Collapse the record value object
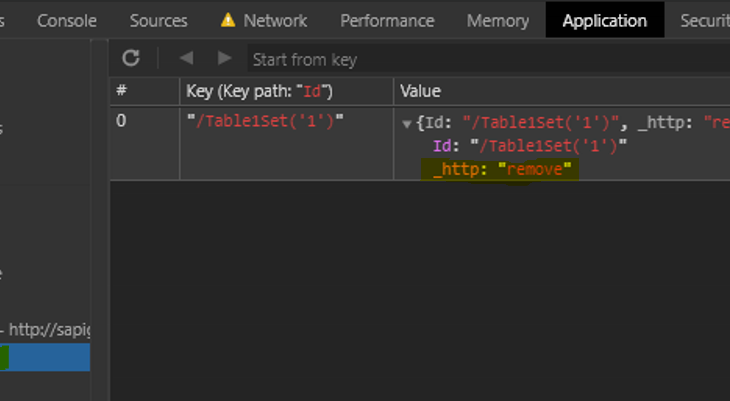This screenshot has width=730, height=401. tap(406, 124)
